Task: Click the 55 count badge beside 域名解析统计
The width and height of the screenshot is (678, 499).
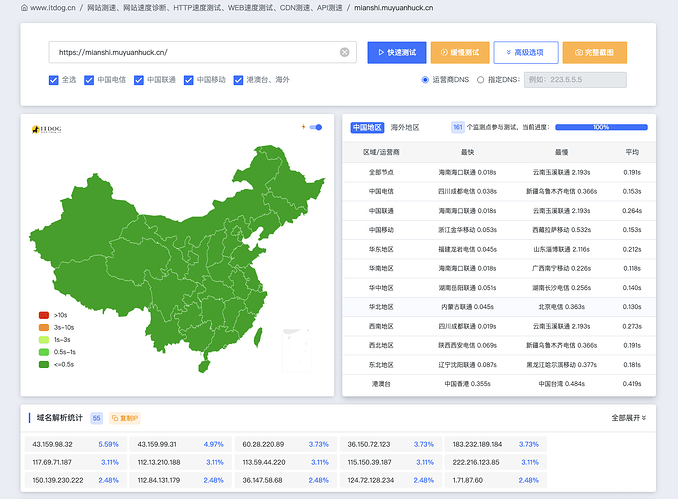Action: tap(96, 418)
